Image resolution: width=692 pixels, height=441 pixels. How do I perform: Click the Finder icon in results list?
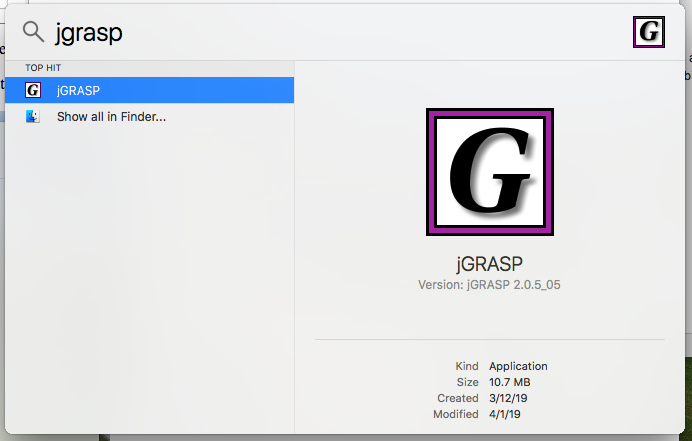point(33,117)
